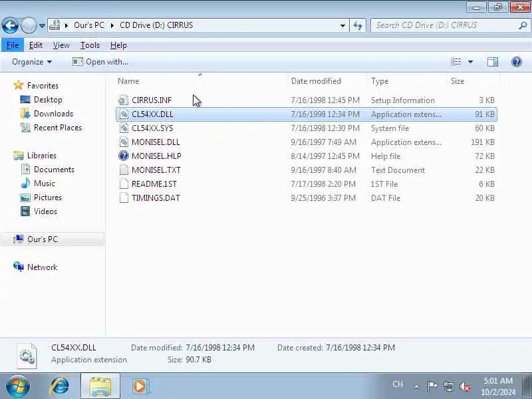The height and width of the screenshot is (399, 532).
Task: Show hidden tray icons arrow
Action: point(417,386)
